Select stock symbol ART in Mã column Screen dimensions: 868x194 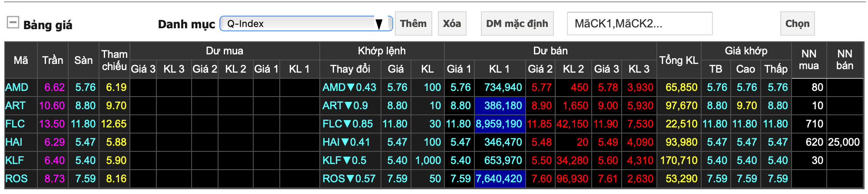16,106
